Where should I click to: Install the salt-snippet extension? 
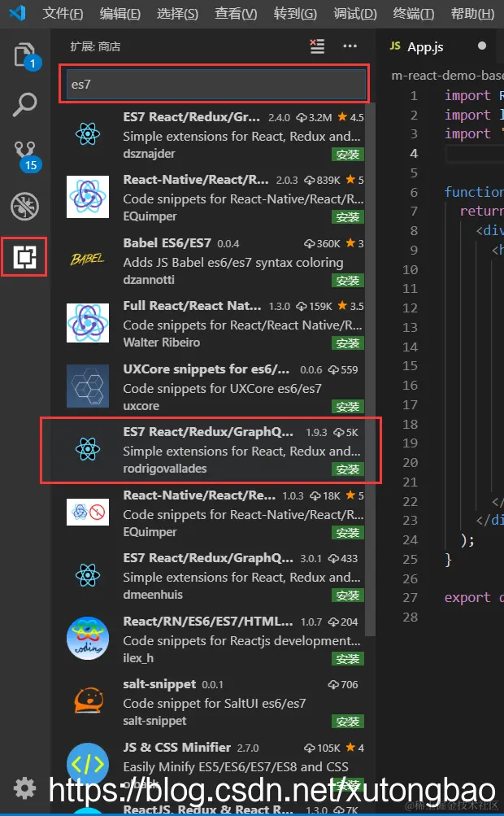tap(348, 722)
